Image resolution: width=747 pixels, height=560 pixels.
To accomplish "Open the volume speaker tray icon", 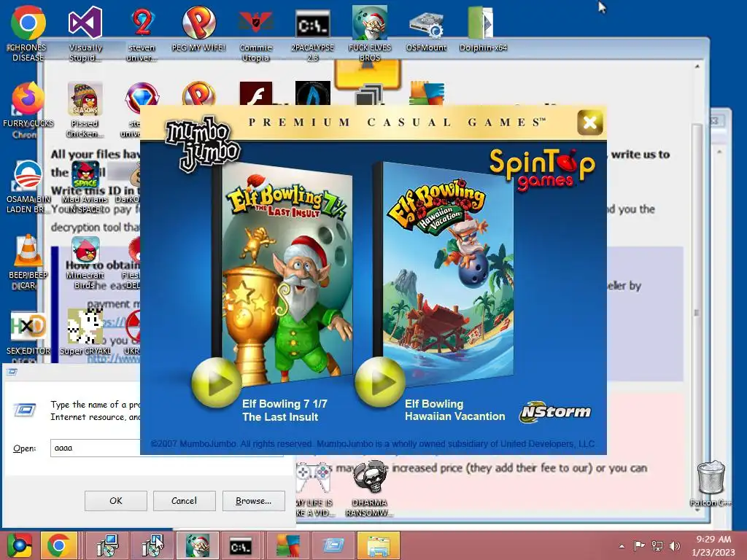I will click(x=675, y=545).
